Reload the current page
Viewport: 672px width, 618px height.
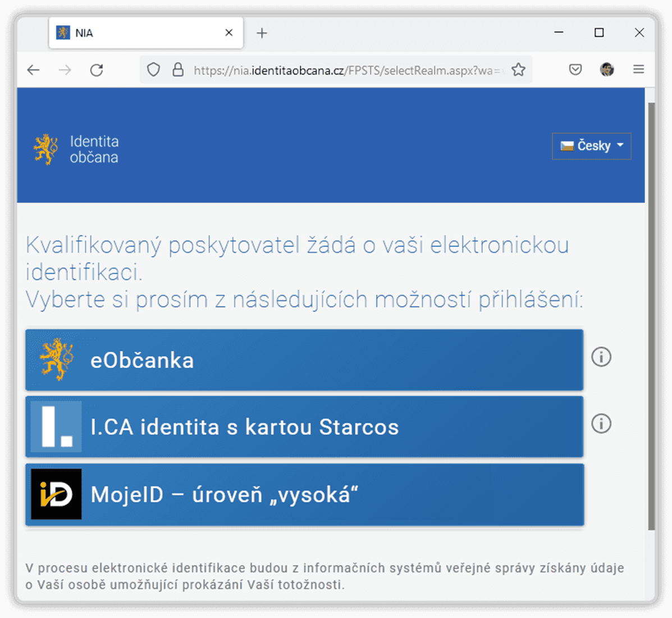click(x=97, y=70)
